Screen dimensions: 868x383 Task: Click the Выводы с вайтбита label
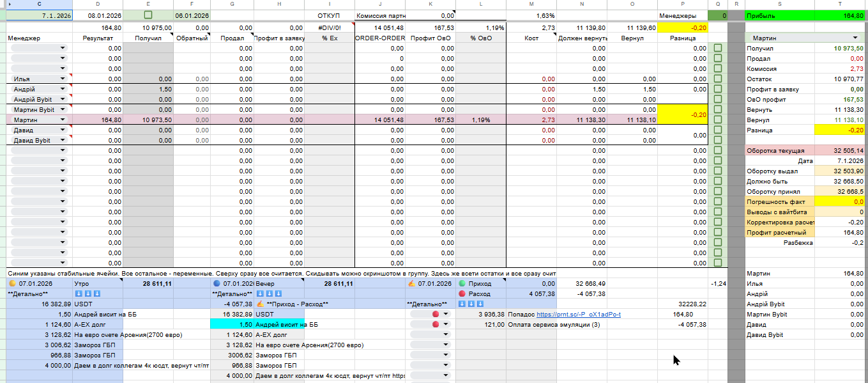coord(780,212)
